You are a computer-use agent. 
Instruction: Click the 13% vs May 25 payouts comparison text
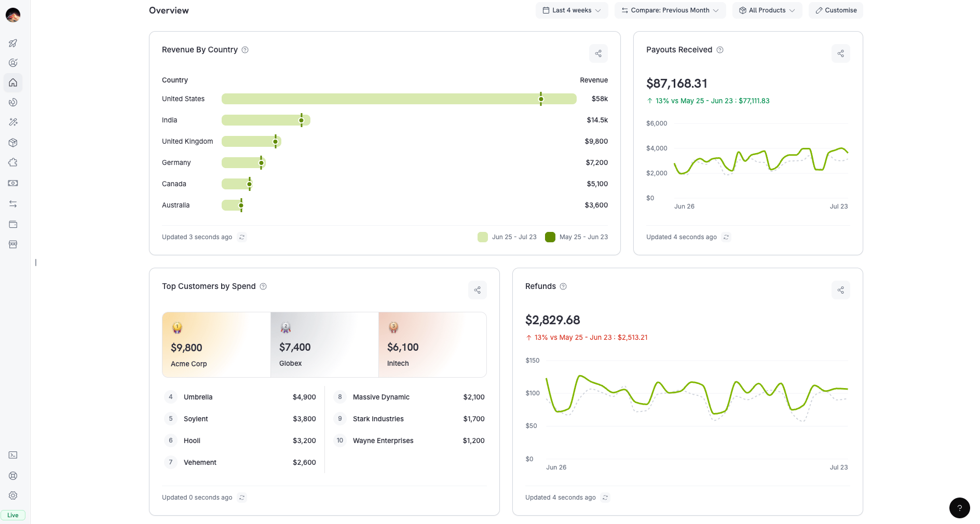coord(708,101)
